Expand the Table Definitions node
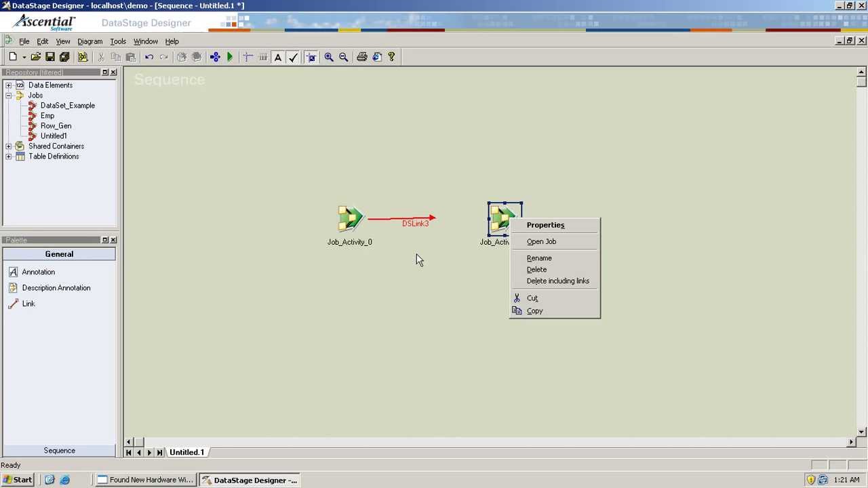Screen dimensions: 868x488 tap(8, 157)
